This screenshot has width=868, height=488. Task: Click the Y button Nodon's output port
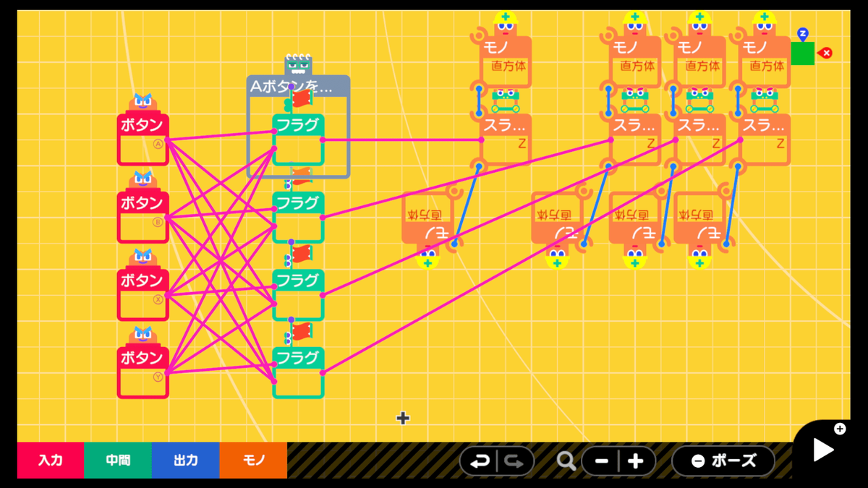(x=167, y=372)
